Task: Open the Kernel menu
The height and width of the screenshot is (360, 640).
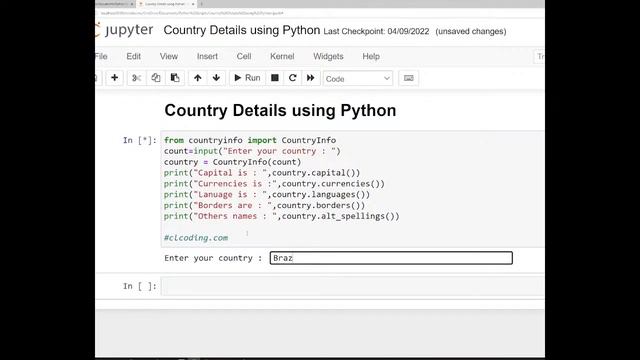Action: point(282,56)
